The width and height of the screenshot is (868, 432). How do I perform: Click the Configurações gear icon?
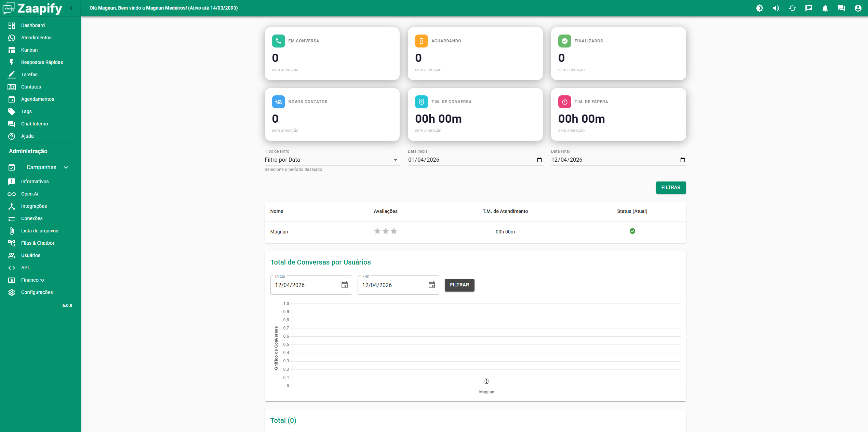pos(12,292)
